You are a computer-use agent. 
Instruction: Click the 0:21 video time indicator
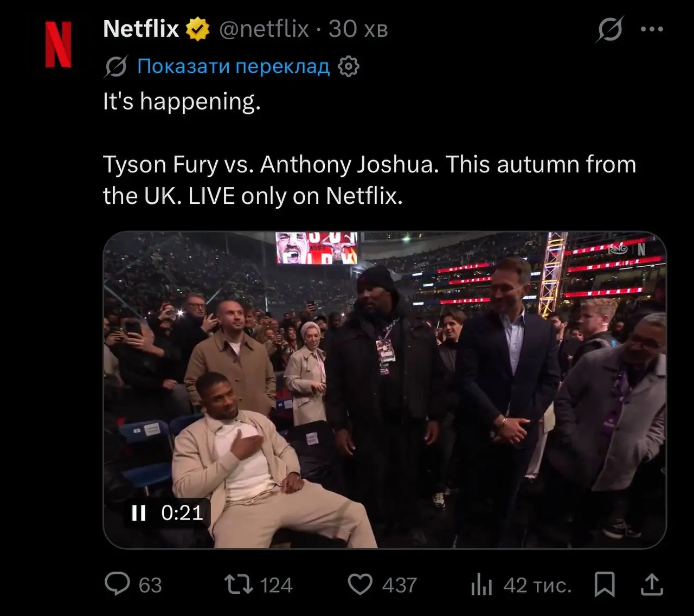click(x=182, y=513)
